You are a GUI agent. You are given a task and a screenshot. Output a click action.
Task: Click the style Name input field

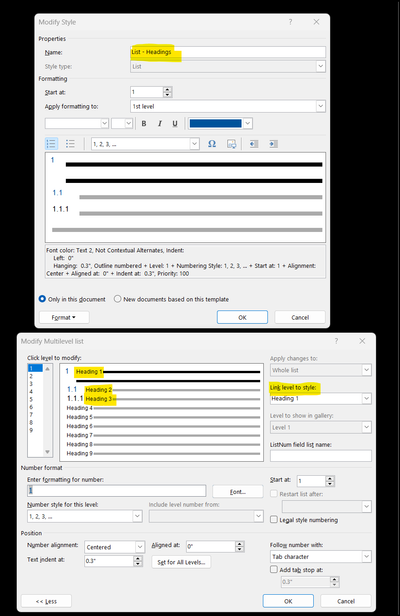pos(228,52)
